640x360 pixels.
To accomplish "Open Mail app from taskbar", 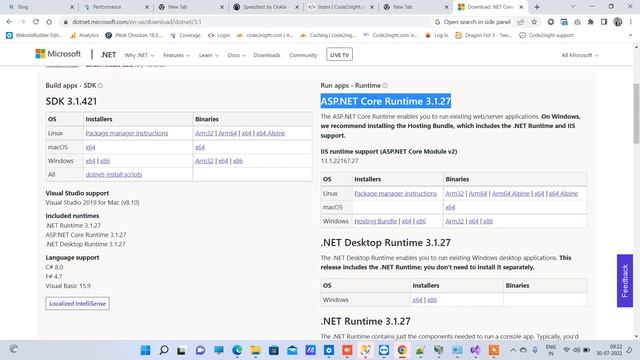I will click(x=292, y=350).
